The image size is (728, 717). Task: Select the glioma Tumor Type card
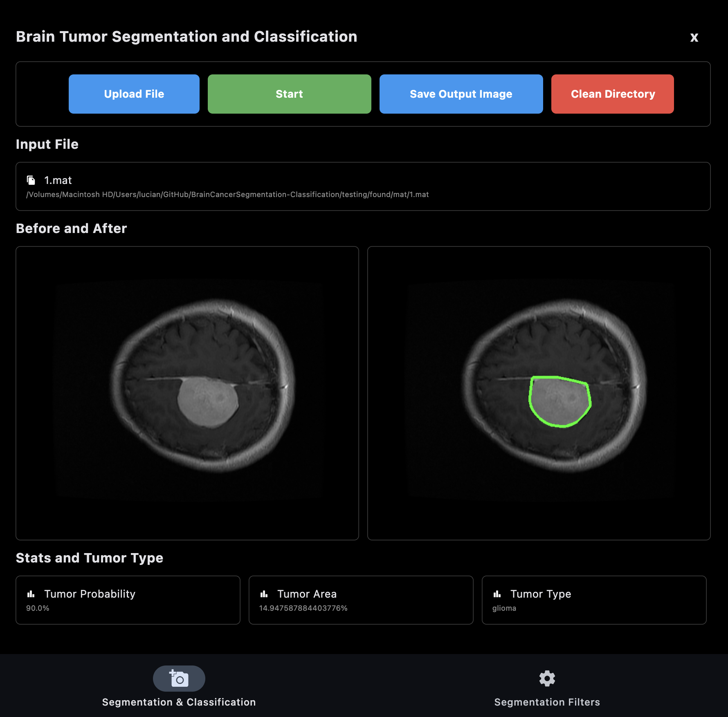[594, 600]
